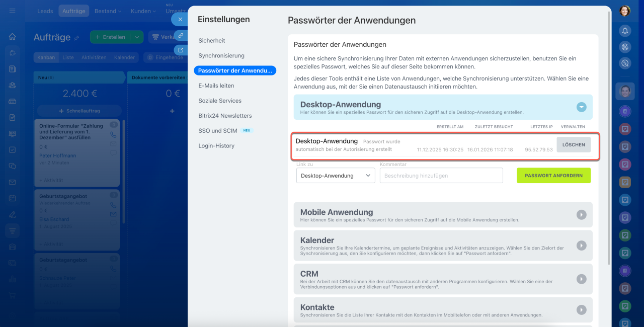This screenshot has height=327, width=644.
Task: Click the PASSWORT ANFORDERN button
Action: point(553,176)
